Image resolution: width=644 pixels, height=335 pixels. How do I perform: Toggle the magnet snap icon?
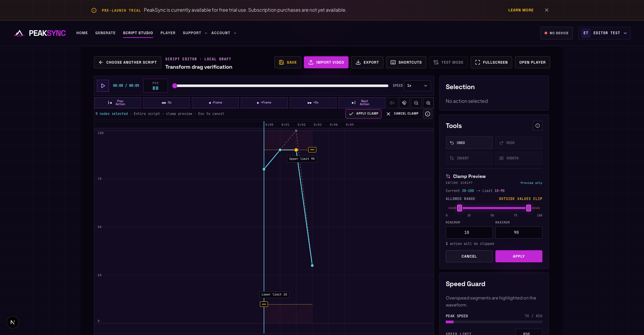tap(404, 103)
